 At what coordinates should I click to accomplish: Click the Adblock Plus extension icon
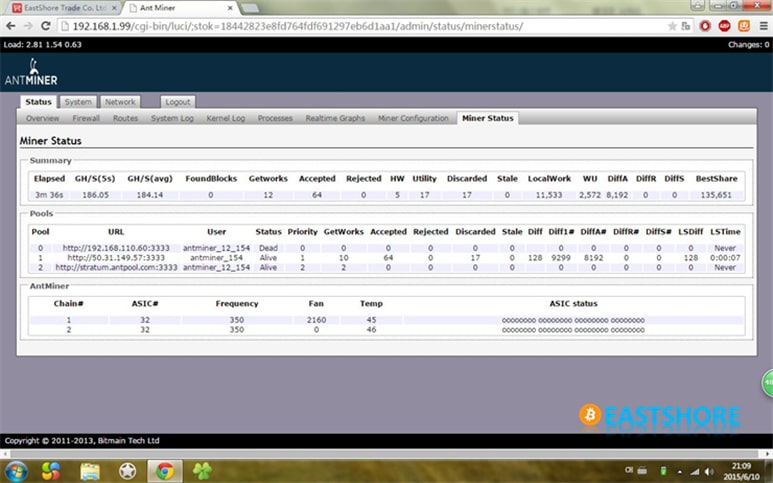(724, 26)
